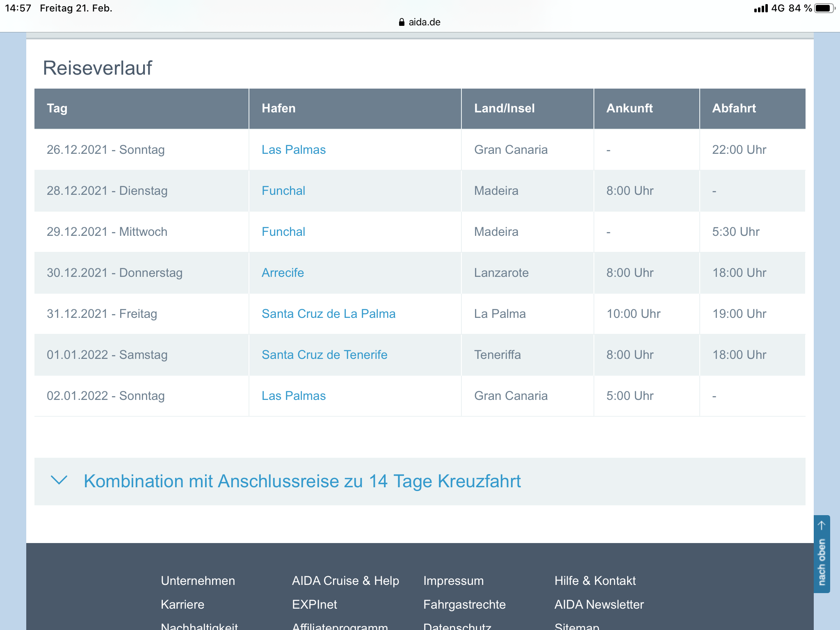840x630 pixels.
Task: Tap the lock icon beside aida.de
Action: [402, 22]
